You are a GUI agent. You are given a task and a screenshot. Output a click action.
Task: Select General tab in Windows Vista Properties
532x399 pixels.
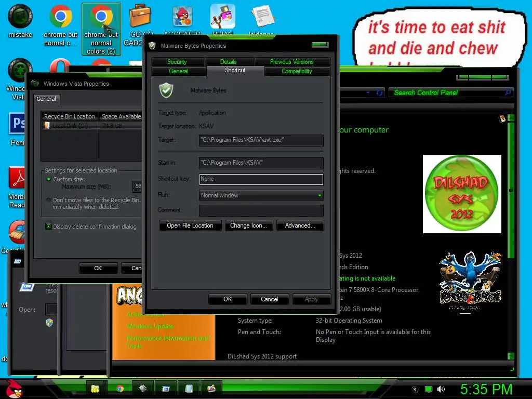46,99
